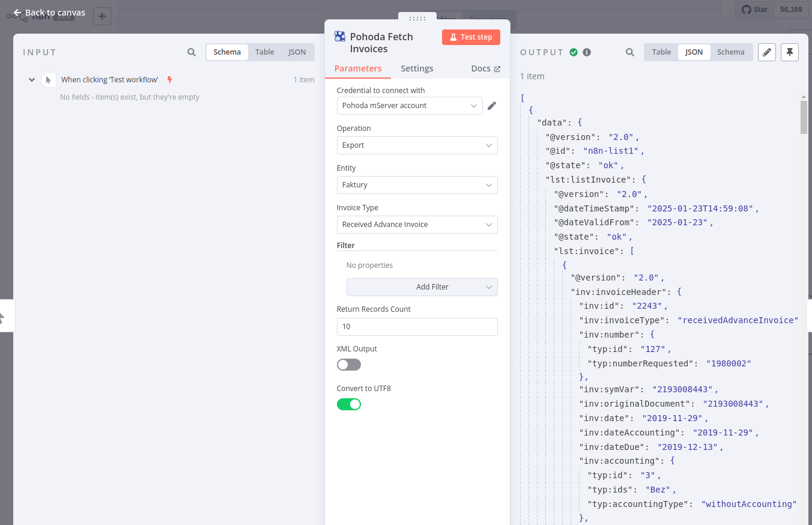Click the "Bez" typ:ids value
The image size is (812, 525).
pos(659,490)
